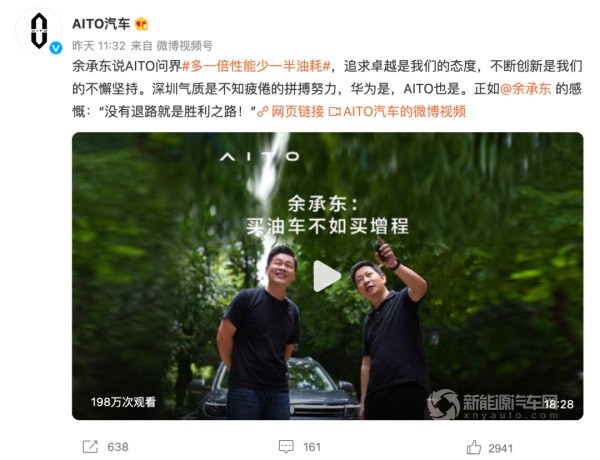Open the AITO profile avatar
Screen dimensions: 600x460
pyautogui.click(x=39, y=31)
